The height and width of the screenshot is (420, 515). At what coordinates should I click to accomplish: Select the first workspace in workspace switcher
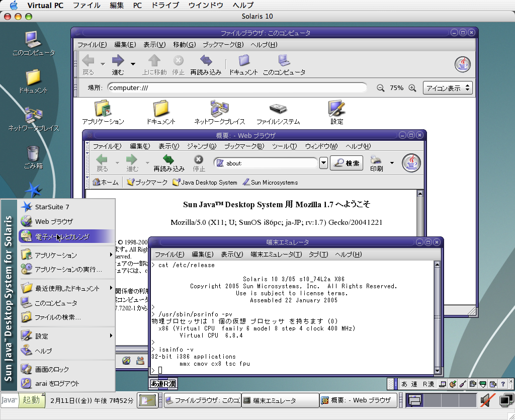tap(415, 400)
